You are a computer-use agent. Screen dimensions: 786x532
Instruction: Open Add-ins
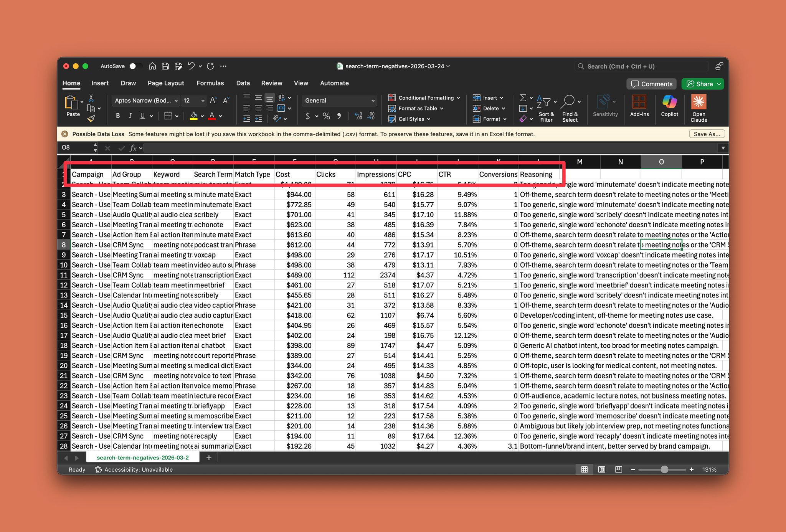click(639, 106)
